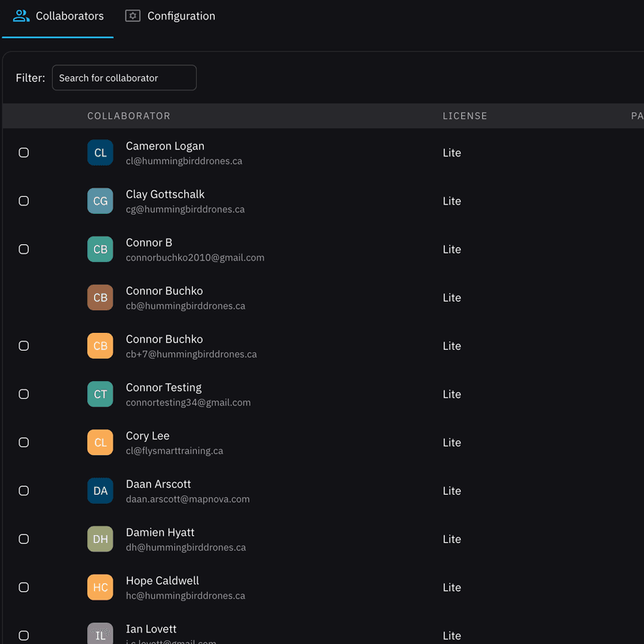Image resolution: width=644 pixels, height=644 pixels.
Task: Enable the checkbox for Hope Caldwell
Action: point(24,587)
